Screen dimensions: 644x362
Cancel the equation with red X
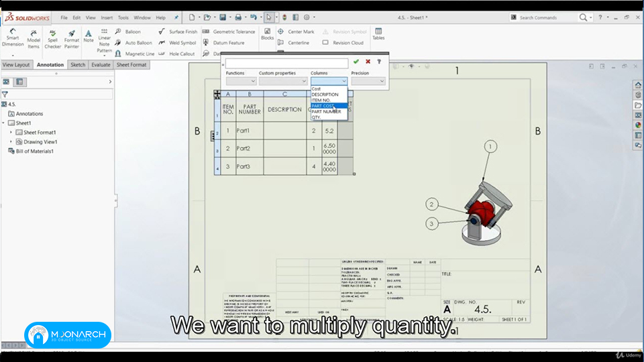(368, 62)
